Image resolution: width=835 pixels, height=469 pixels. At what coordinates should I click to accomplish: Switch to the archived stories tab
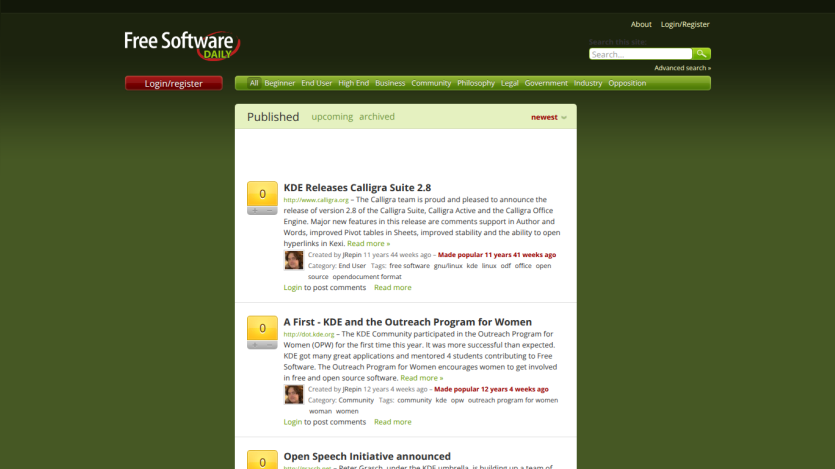point(376,117)
